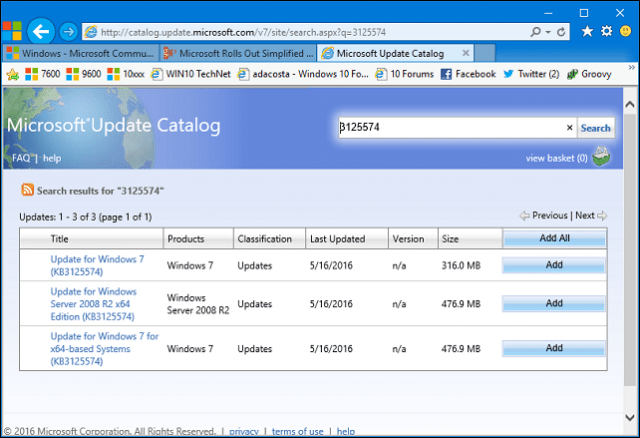The image size is (640, 438).
Task: Open Favorites star icon at top right
Action: [587, 31]
